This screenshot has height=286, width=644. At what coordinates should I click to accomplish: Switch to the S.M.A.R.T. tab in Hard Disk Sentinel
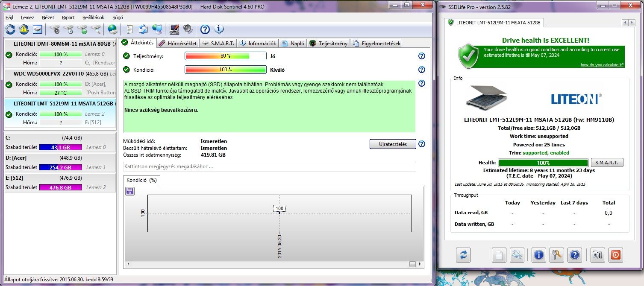click(x=218, y=43)
